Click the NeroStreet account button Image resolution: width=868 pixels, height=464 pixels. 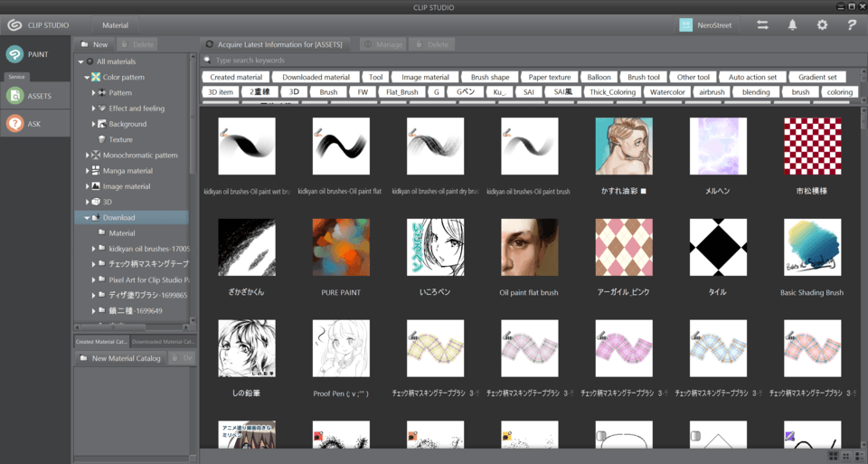pos(706,25)
